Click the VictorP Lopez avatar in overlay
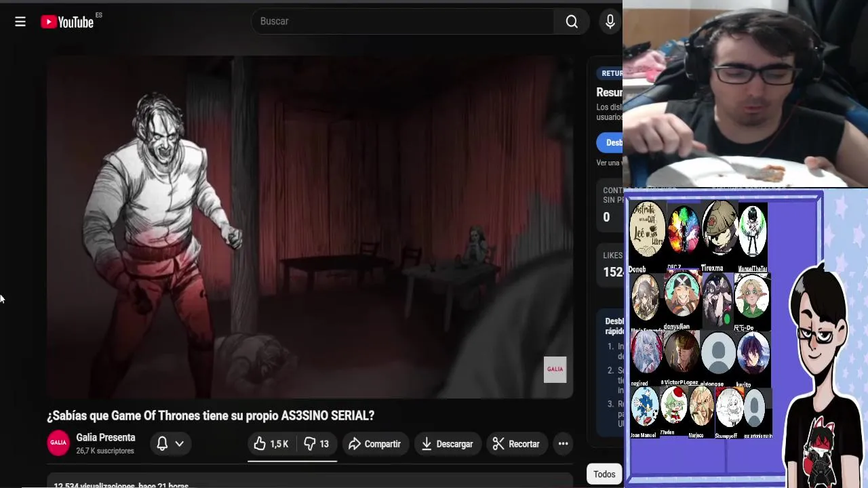The image size is (868, 488). tap(682, 352)
